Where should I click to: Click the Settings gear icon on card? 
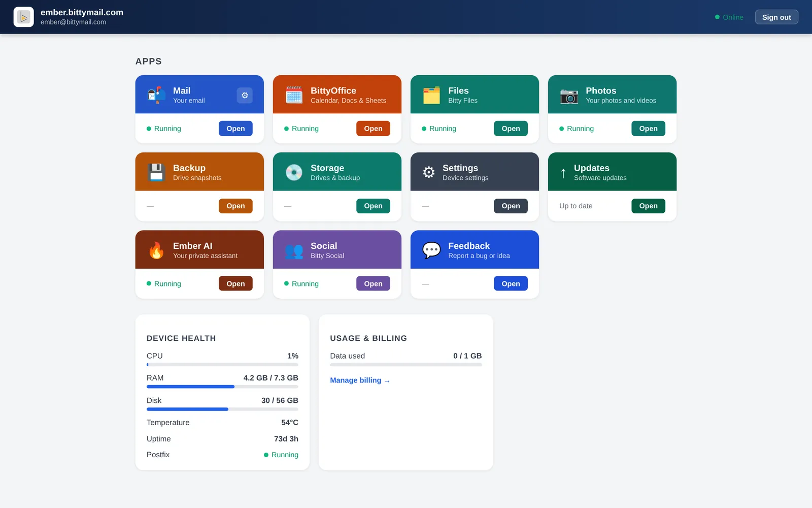(429, 172)
